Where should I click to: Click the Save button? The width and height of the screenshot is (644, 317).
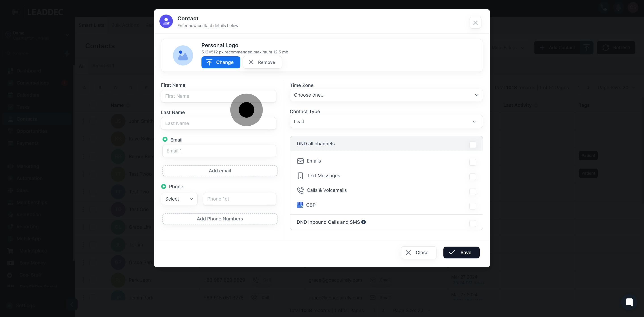click(461, 252)
